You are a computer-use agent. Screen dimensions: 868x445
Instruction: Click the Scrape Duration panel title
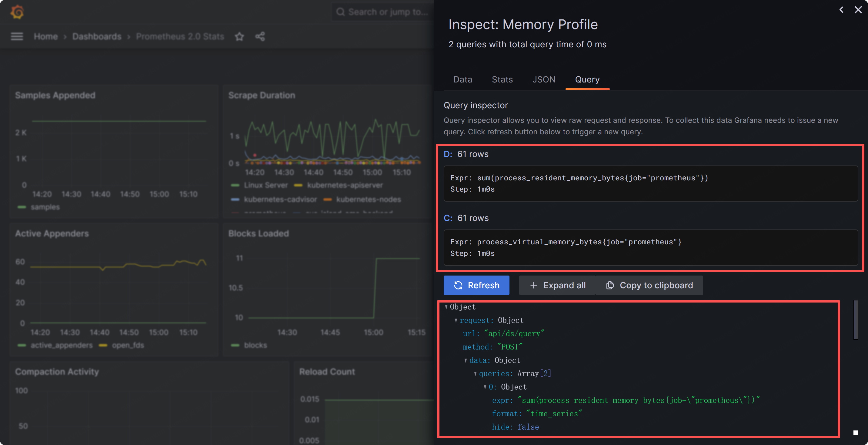pos(262,95)
